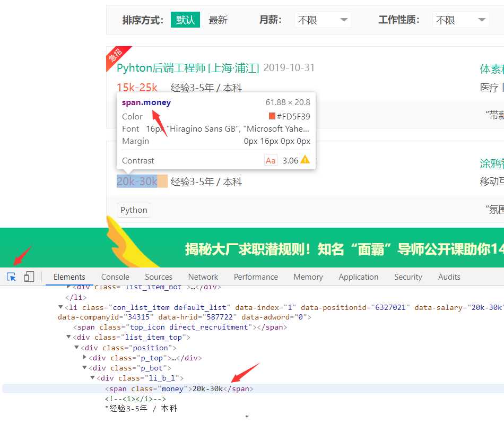This screenshot has height=423, width=504.
Task: Click the 经验3-5年 / 本科 text beside 20k-30k
Action: (x=206, y=182)
